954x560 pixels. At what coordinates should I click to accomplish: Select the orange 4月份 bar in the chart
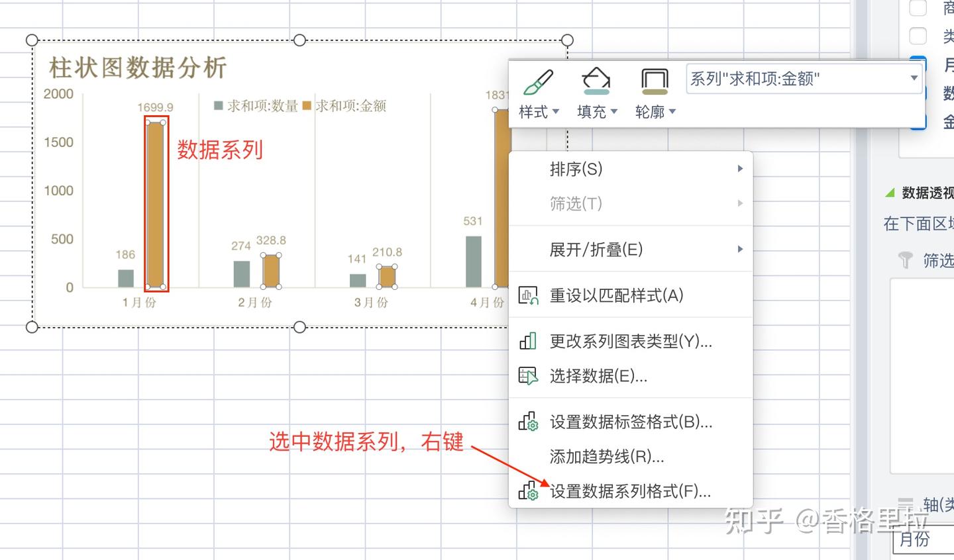click(x=502, y=199)
